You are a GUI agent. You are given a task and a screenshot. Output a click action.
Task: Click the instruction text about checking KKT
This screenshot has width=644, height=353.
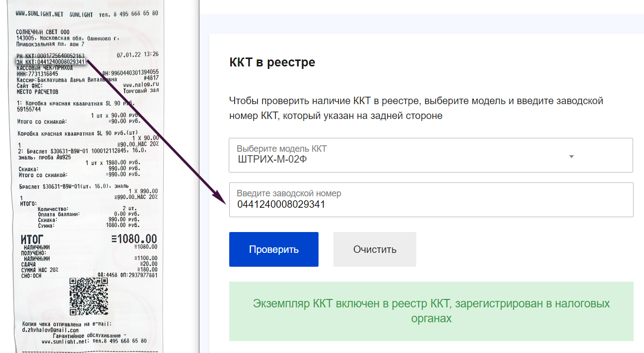click(416, 108)
